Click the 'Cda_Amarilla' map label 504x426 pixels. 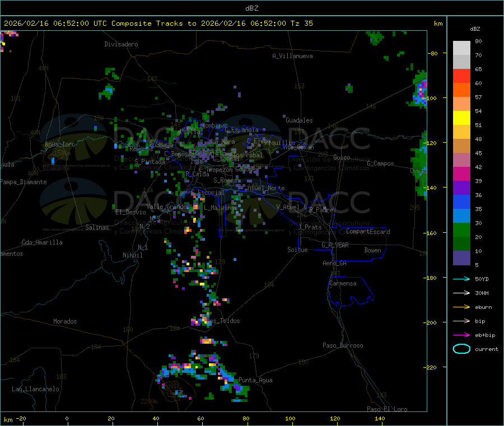(42, 242)
